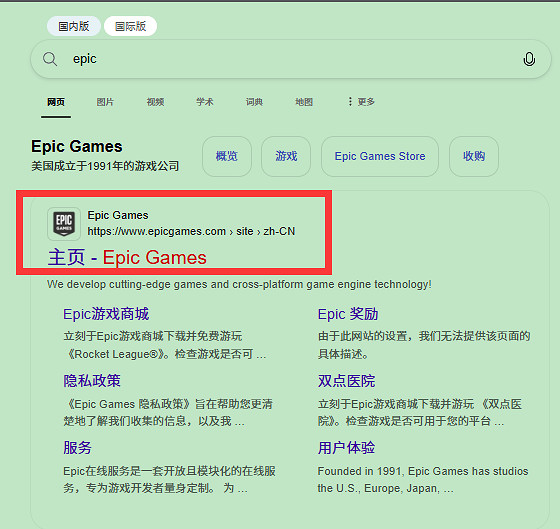This screenshot has height=529, width=560.
Task: Click the Founded in 1991 description text
Action: coord(423,480)
